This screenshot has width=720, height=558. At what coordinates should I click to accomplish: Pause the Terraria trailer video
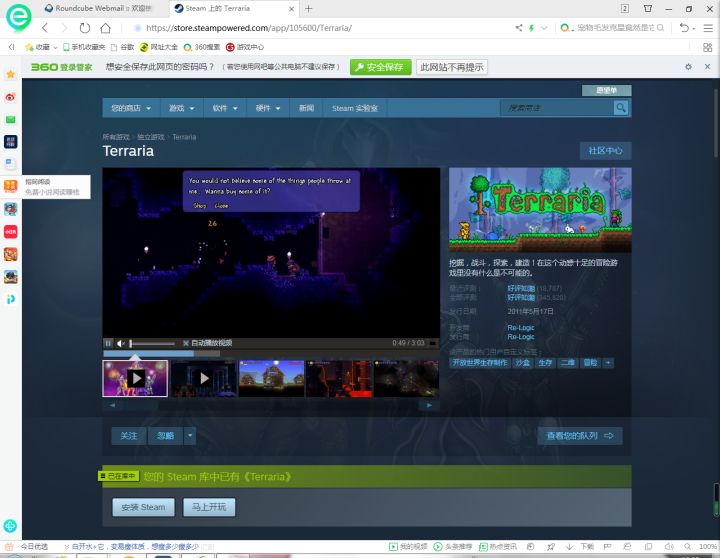point(108,343)
